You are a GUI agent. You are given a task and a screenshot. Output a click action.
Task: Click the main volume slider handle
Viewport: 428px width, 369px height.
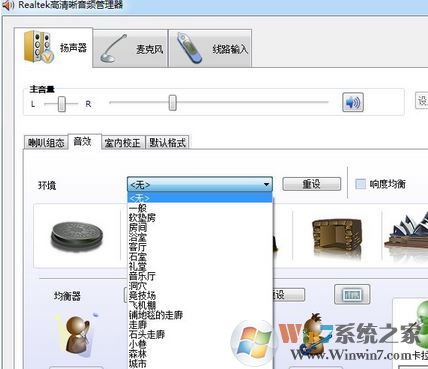(x=172, y=102)
